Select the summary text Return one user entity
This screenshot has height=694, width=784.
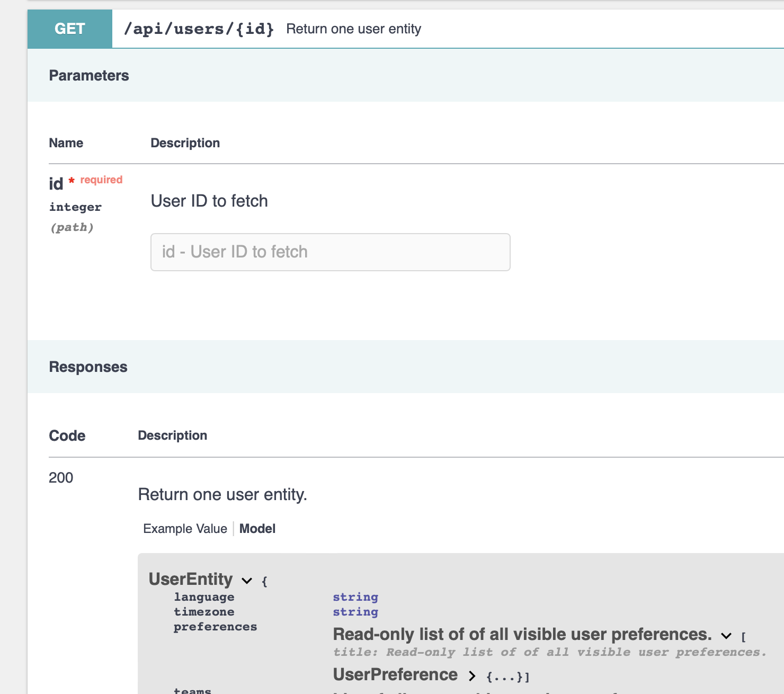pyautogui.click(x=353, y=29)
